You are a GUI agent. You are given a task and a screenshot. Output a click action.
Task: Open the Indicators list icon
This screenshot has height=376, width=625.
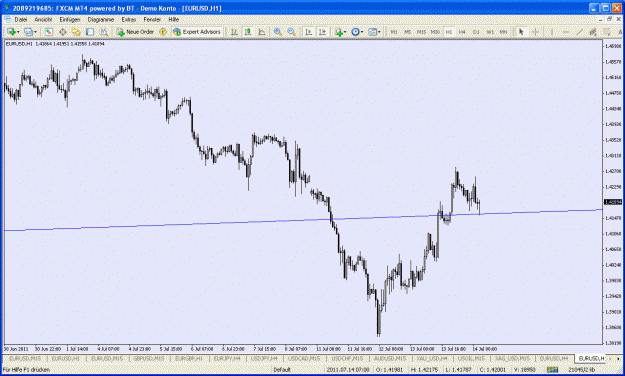339,32
